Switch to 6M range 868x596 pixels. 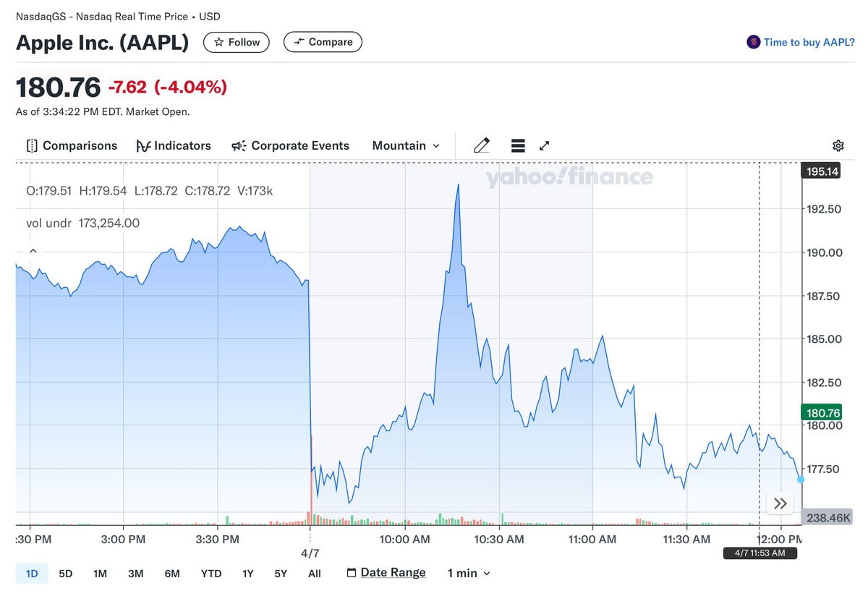tap(171, 574)
